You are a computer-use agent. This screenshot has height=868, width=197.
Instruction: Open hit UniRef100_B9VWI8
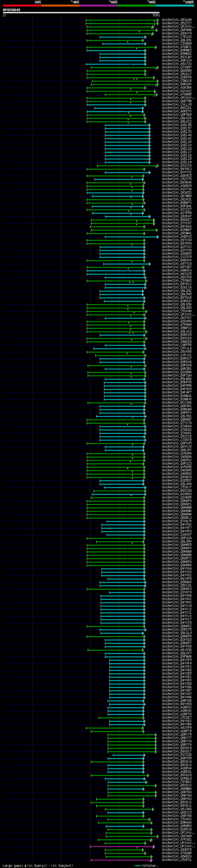click(177, 477)
